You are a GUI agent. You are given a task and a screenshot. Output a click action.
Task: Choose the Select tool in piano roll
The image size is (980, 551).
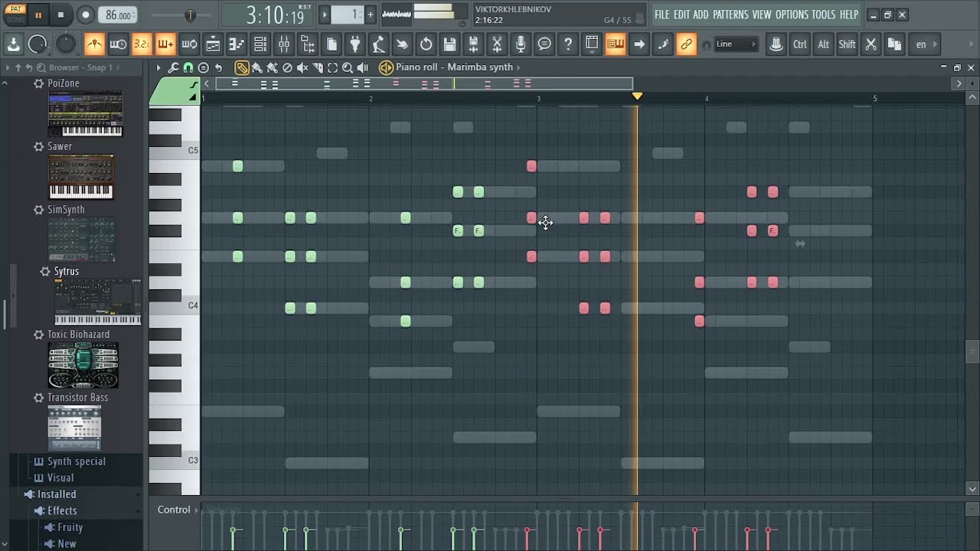click(332, 67)
